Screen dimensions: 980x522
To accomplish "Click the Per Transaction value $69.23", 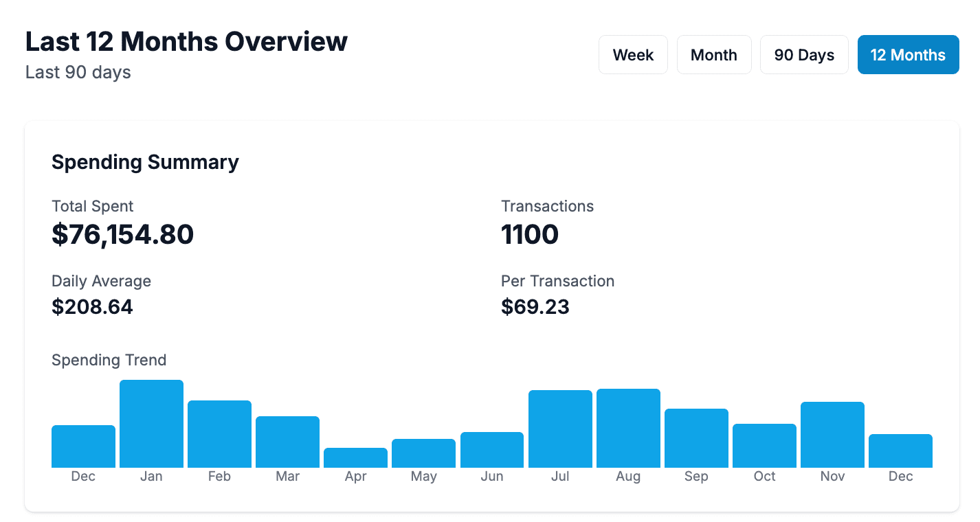I will (x=535, y=306).
